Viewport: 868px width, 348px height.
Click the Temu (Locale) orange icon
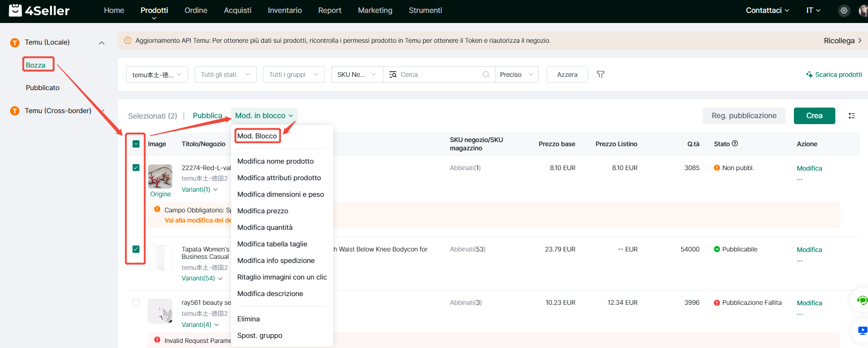[15, 43]
